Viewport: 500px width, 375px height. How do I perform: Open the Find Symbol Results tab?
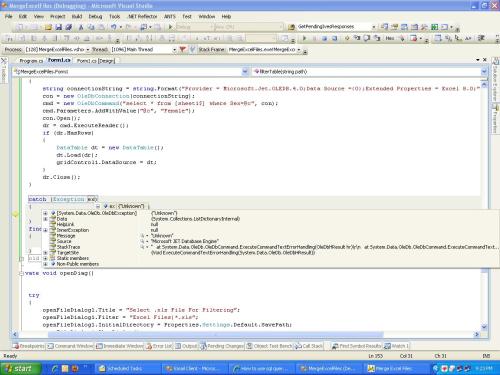[357, 346]
